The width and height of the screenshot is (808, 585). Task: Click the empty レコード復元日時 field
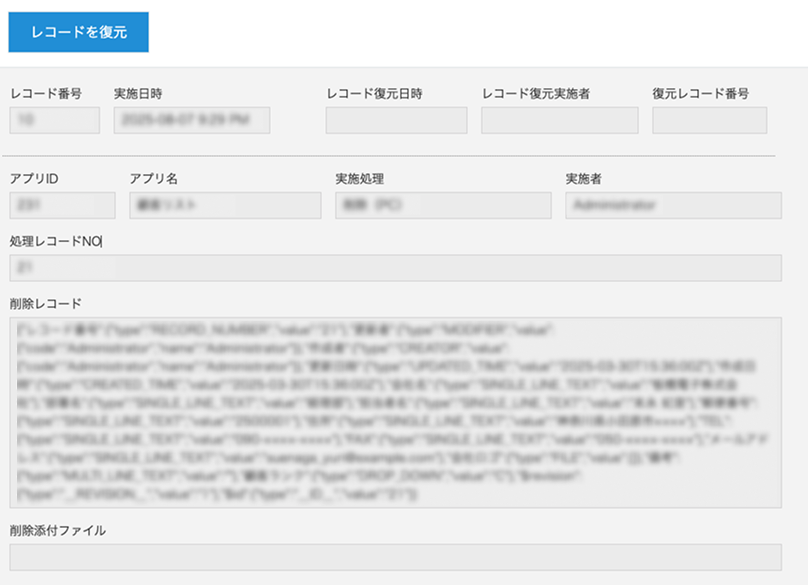click(394, 120)
